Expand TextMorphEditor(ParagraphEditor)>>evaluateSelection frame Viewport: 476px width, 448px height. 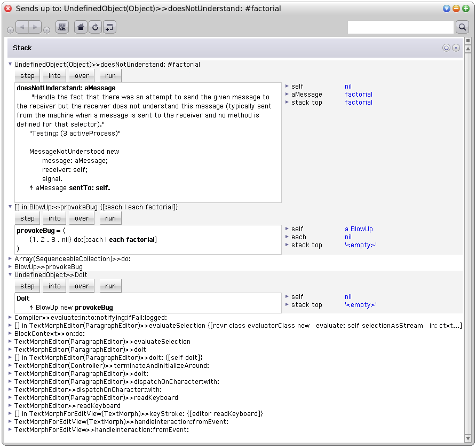(10, 341)
